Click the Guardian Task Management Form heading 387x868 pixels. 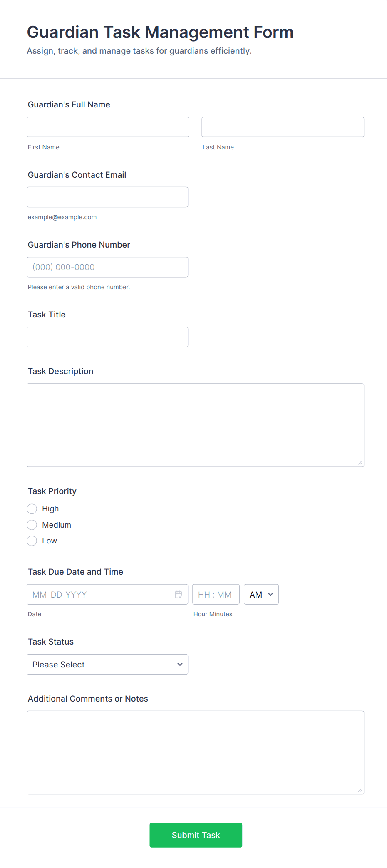[160, 32]
